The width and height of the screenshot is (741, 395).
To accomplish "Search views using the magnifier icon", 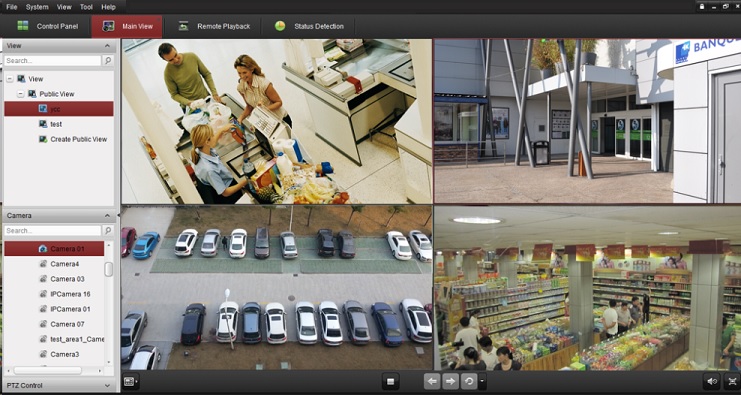I will (x=108, y=60).
